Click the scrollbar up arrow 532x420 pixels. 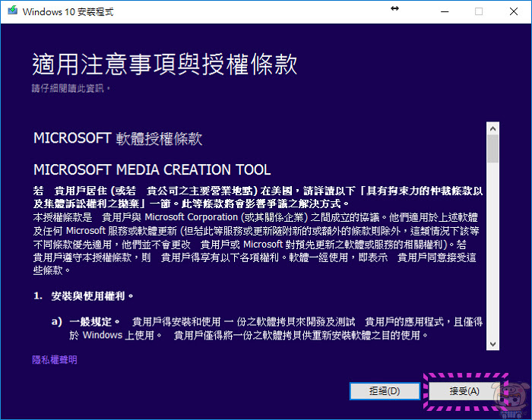[492, 128]
